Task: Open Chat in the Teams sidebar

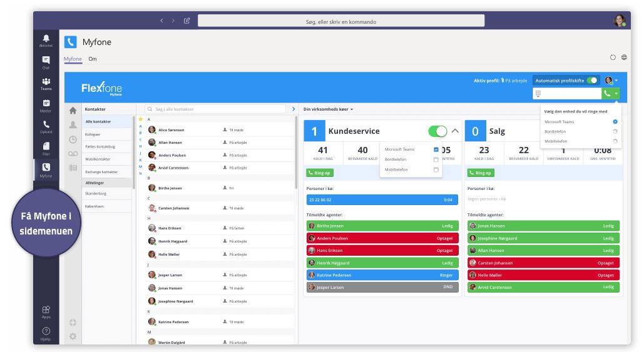Action: [x=46, y=63]
